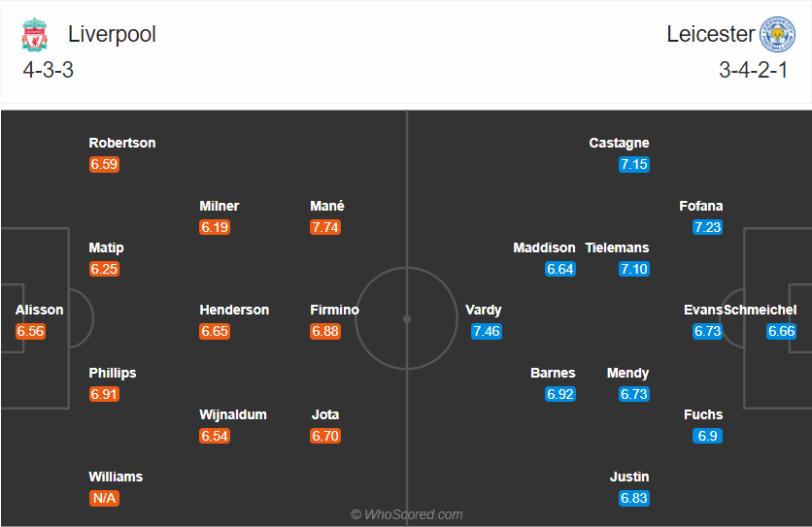
Task: Open Maddison's player name
Action: click(544, 248)
